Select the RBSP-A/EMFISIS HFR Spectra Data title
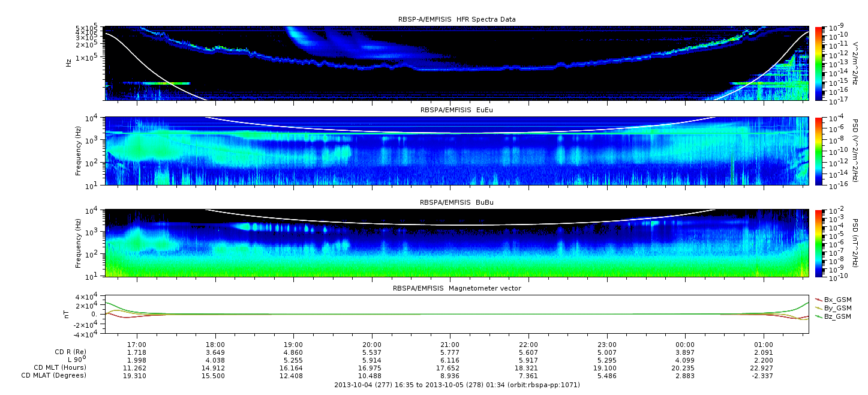Image resolution: width=868 pixels, height=395 pixels. 456,19
